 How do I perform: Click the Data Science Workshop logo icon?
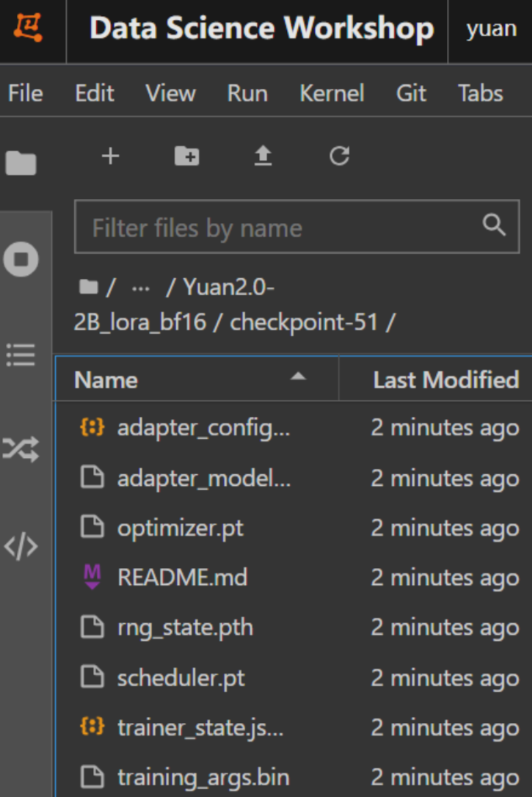[28, 27]
